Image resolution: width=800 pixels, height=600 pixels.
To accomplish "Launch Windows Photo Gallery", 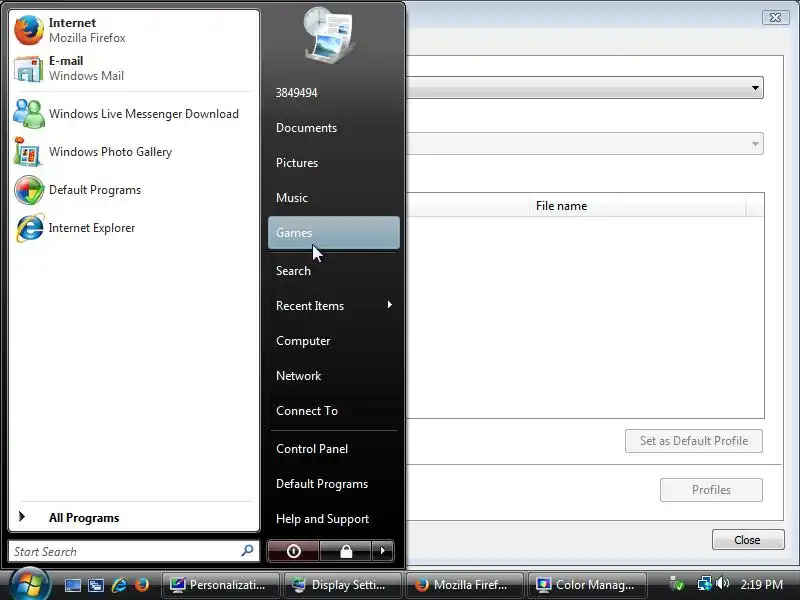I will (x=134, y=152).
